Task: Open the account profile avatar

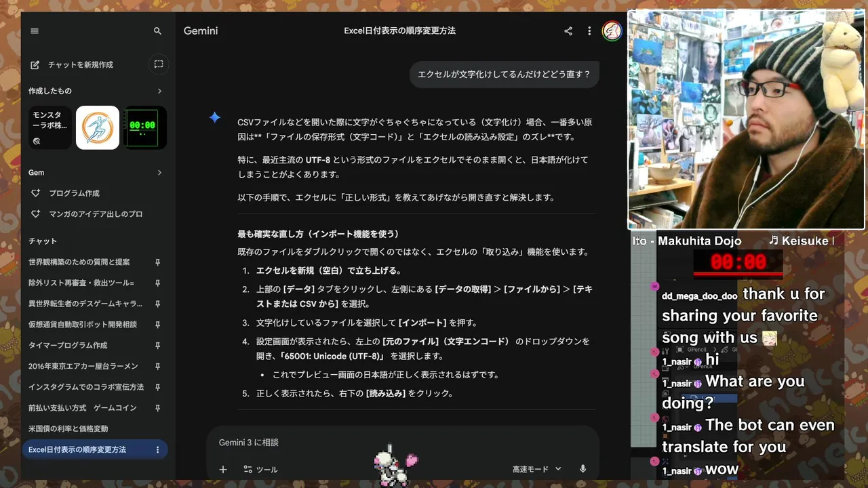Action: point(612,31)
